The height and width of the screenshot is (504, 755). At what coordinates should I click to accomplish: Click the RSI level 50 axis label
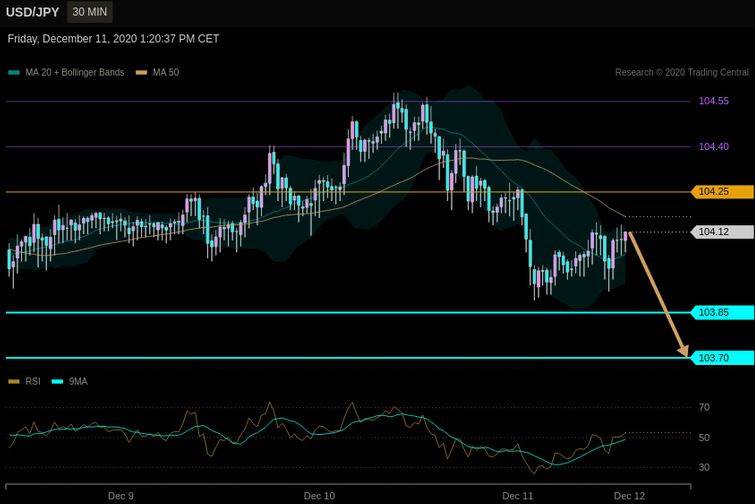point(704,438)
